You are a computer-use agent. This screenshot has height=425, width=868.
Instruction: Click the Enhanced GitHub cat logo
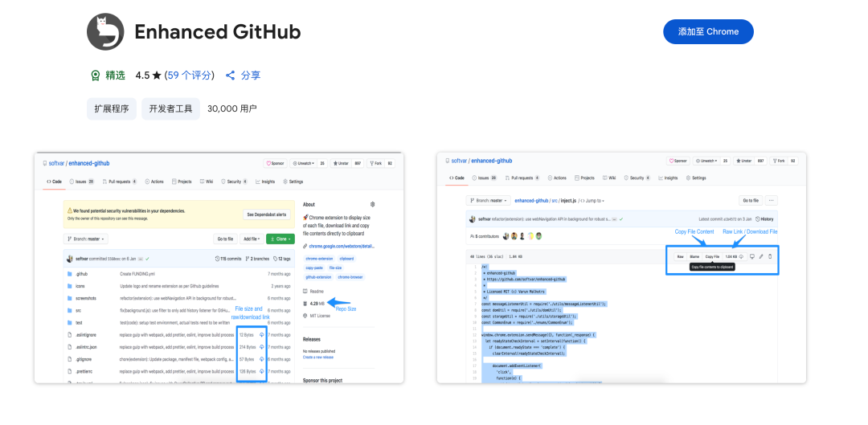click(105, 31)
